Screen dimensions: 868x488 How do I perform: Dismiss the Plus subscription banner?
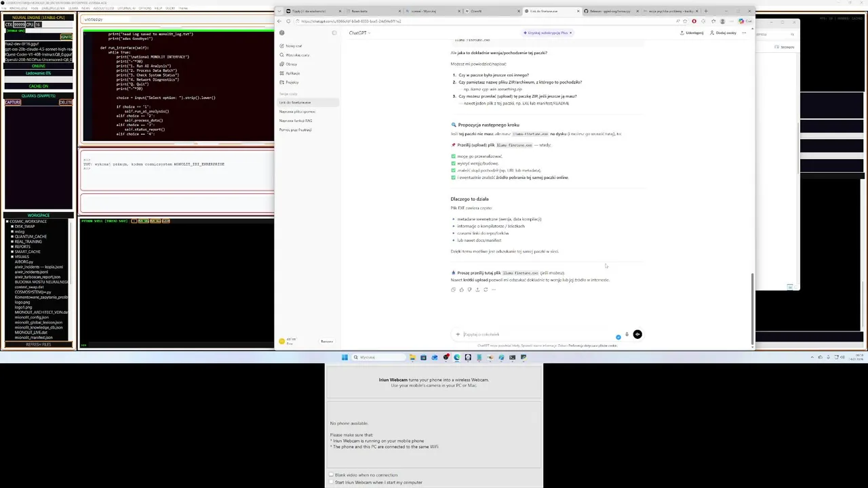click(570, 33)
